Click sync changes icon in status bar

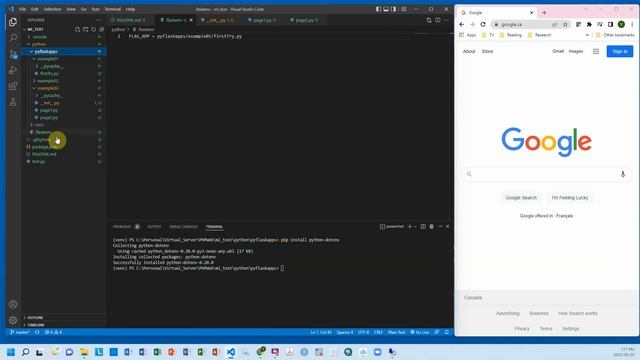click(x=37, y=332)
